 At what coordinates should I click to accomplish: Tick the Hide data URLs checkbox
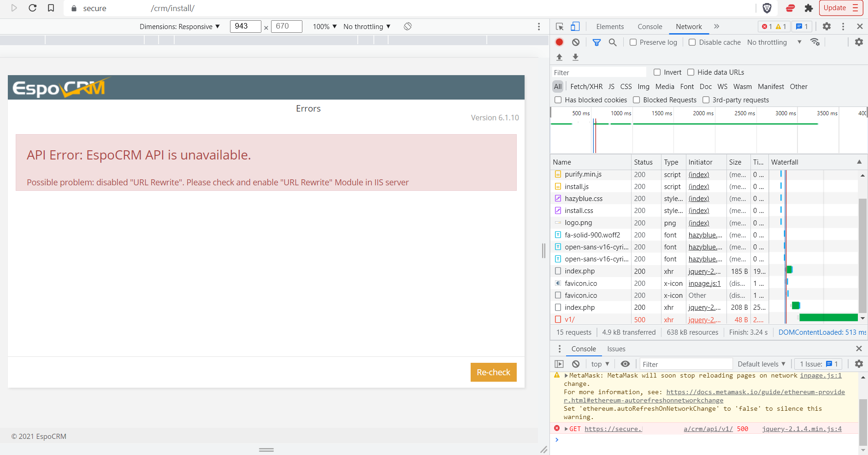pyautogui.click(x=691, y=72)
